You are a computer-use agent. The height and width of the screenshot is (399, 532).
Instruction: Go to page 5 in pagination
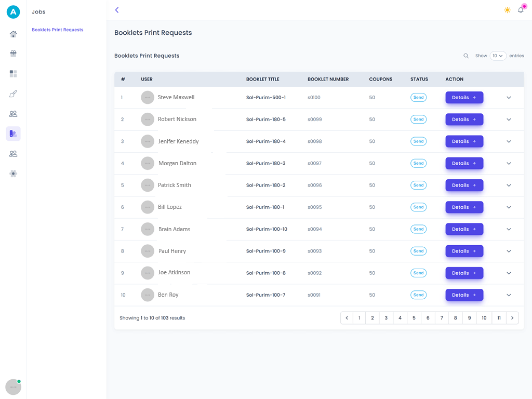[x=414, y=318]
